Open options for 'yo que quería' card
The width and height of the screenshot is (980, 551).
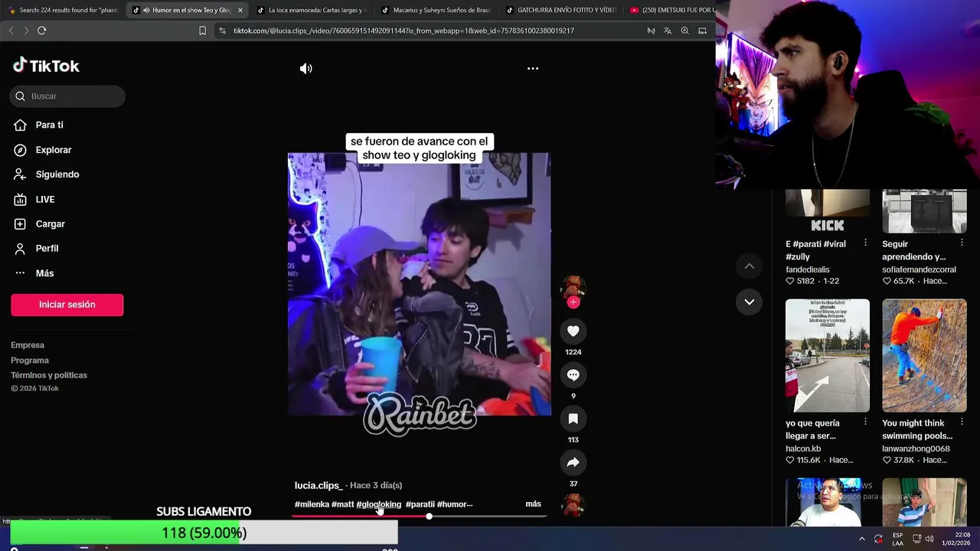865,422
